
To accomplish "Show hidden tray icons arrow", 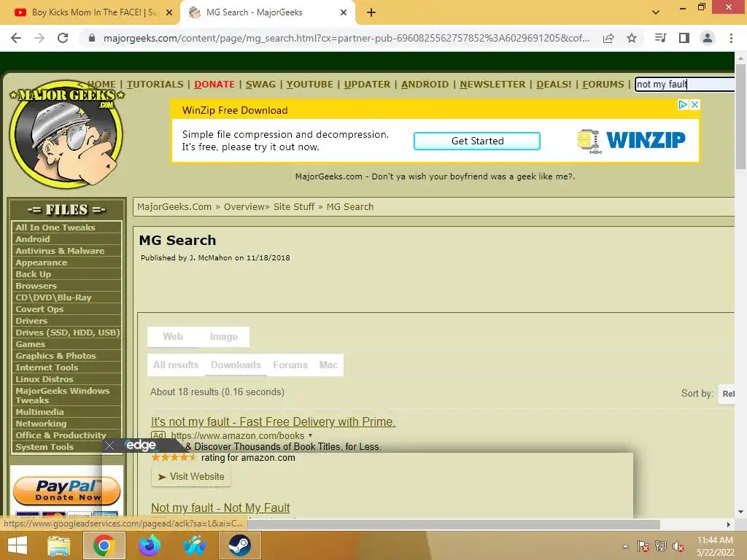I will (x=625, y=546).
